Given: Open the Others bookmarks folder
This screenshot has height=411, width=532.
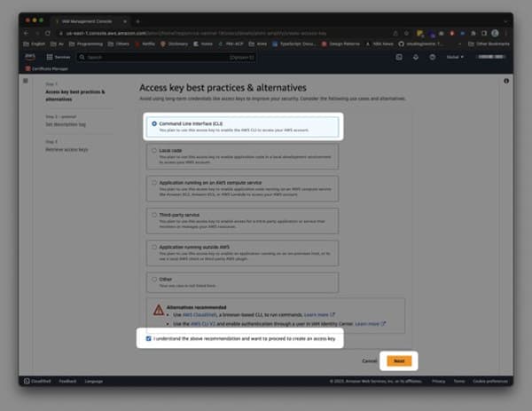Looking at the screenshot, I should coord(119,43).
